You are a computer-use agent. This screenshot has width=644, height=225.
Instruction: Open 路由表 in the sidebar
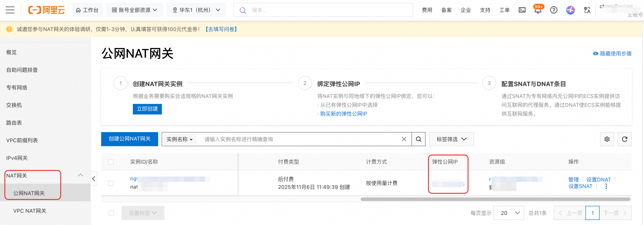click(14, 123)
